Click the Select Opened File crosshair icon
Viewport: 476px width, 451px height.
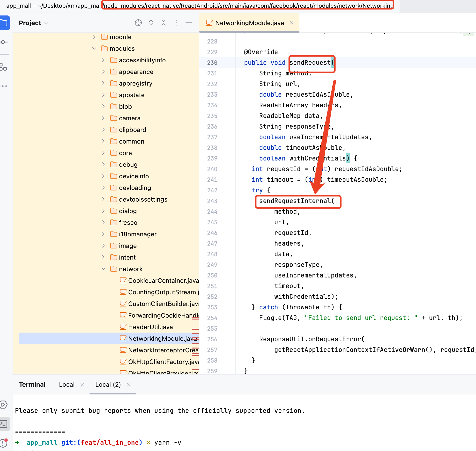pos(138,23)
